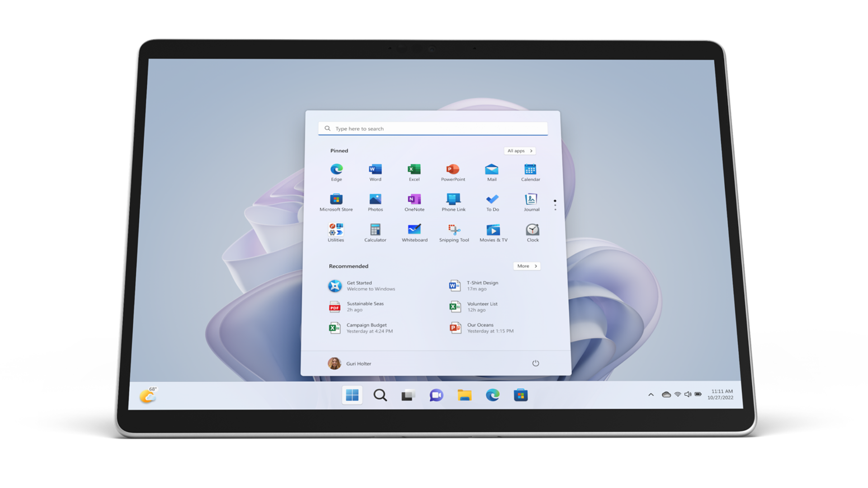Click user profile Guri Holter
The width and height of the screenshot is (868, 488).
352,363
